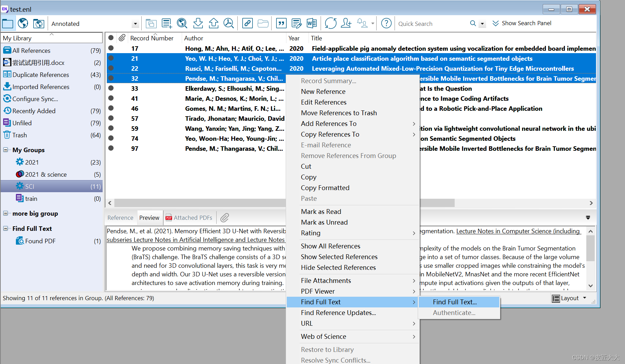
Task: Toggle read status dot for record 46
Action: pos(111,108)
